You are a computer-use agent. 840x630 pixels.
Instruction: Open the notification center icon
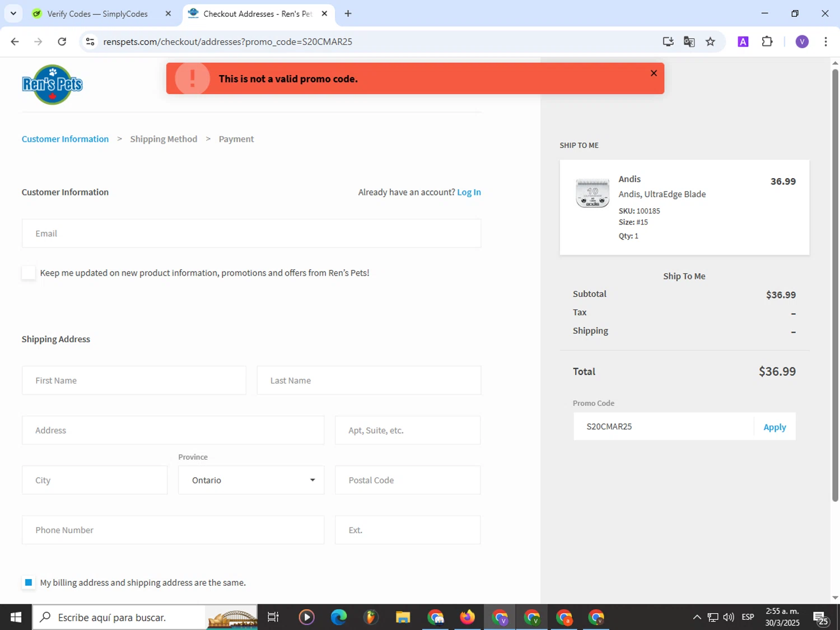coord(821,618)
